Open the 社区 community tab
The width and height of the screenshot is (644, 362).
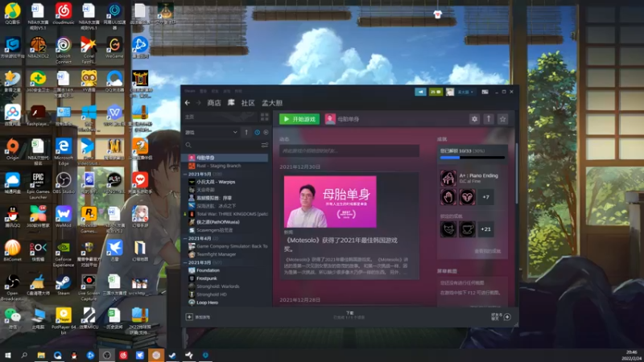[x=248, y=103]
